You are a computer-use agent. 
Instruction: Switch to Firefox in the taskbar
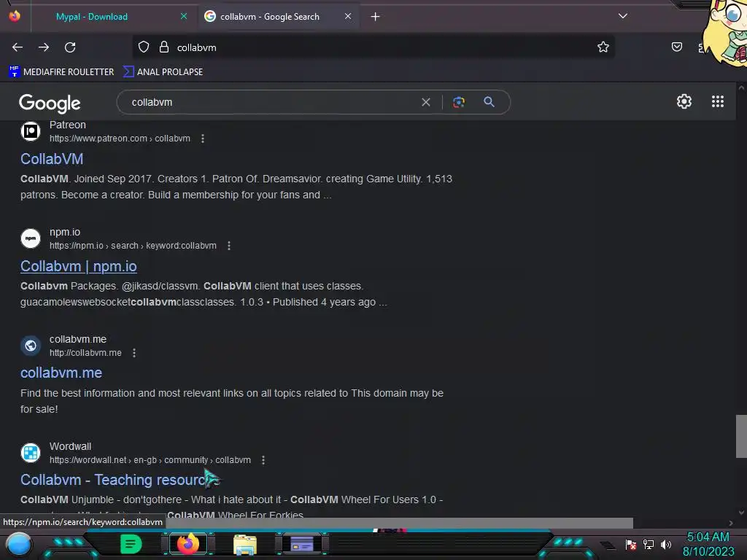point(187,544)
